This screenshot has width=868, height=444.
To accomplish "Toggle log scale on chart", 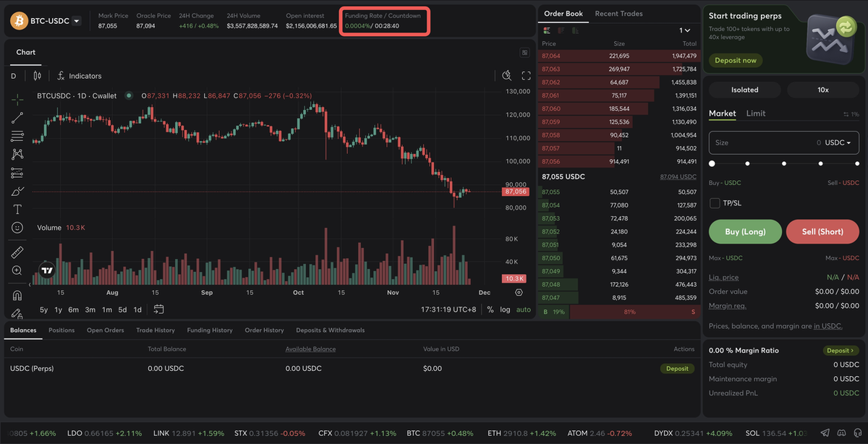I will [505, 309].
